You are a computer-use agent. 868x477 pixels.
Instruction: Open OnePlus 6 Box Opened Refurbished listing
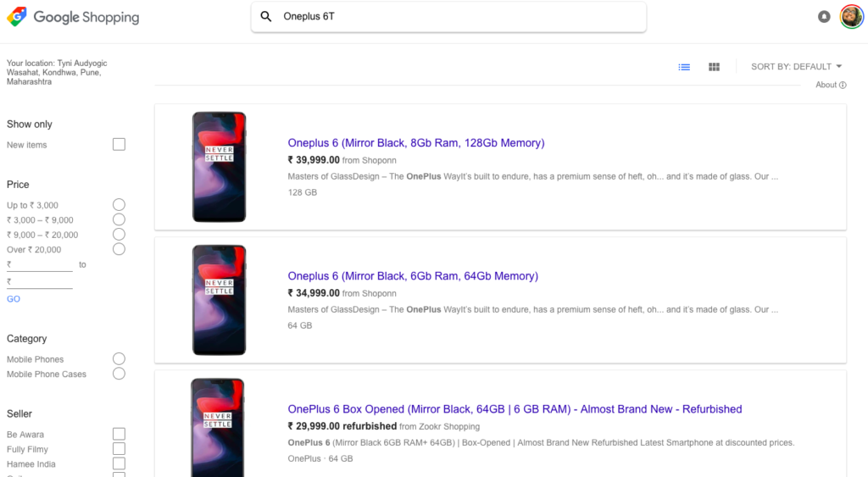(515, 409)
